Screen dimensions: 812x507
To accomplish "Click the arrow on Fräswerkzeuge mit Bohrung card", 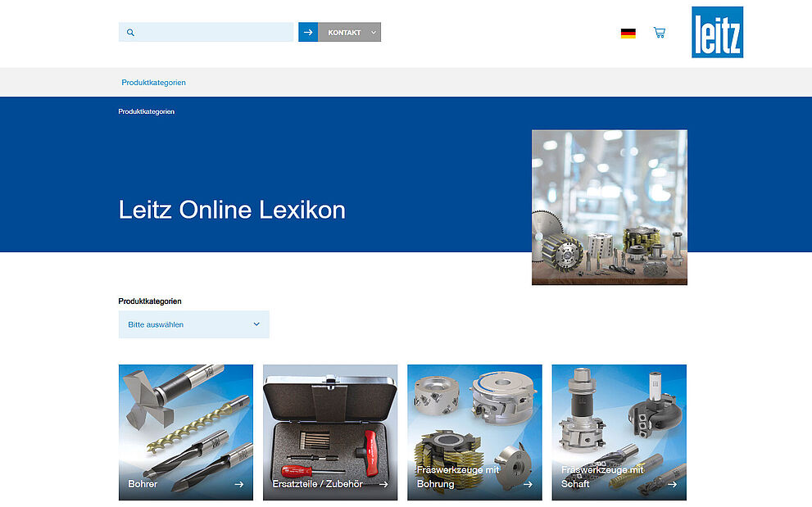I will pyautogui.click(x=528, y=484).
